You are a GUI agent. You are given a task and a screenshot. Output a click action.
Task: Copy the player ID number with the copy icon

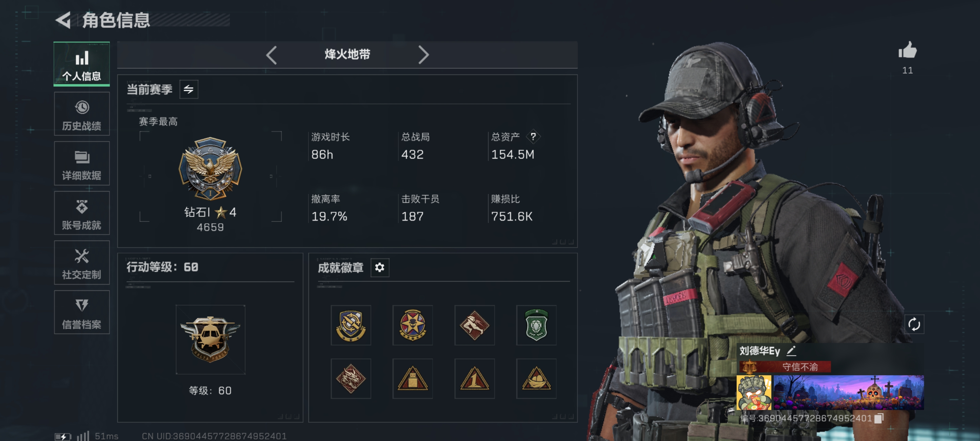(x=878, y=418)
